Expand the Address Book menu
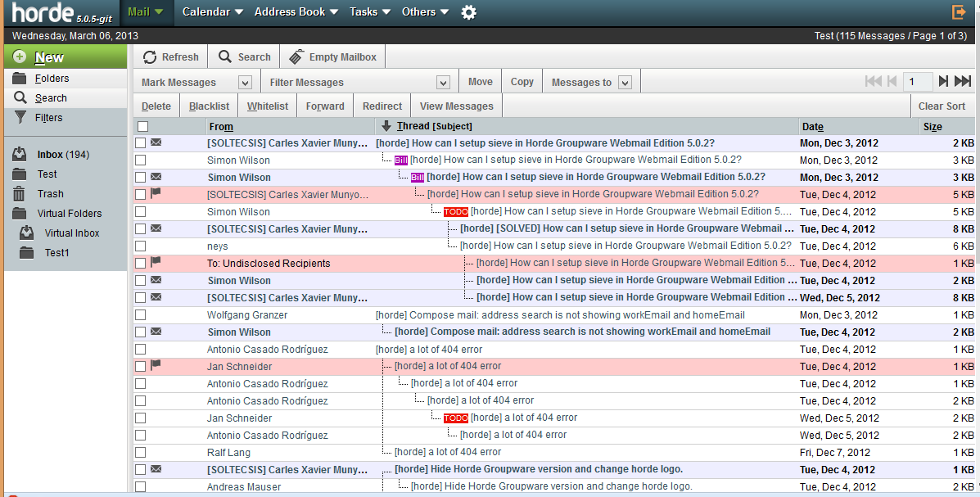Viewport: 980px width, 497px height. point(296,12)
